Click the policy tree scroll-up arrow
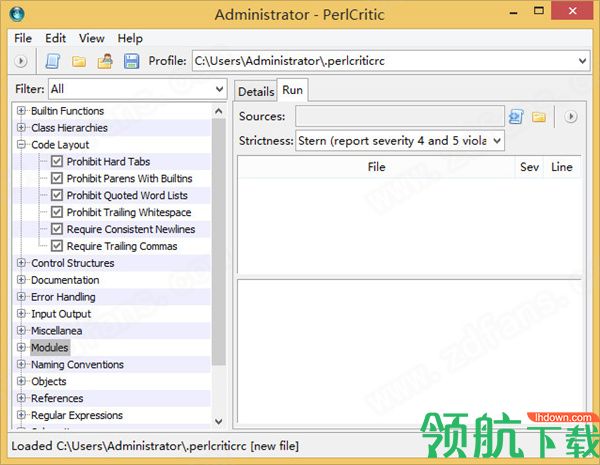Image resolution: width=600 pixels, height=465 pixels. pos(218,111)
